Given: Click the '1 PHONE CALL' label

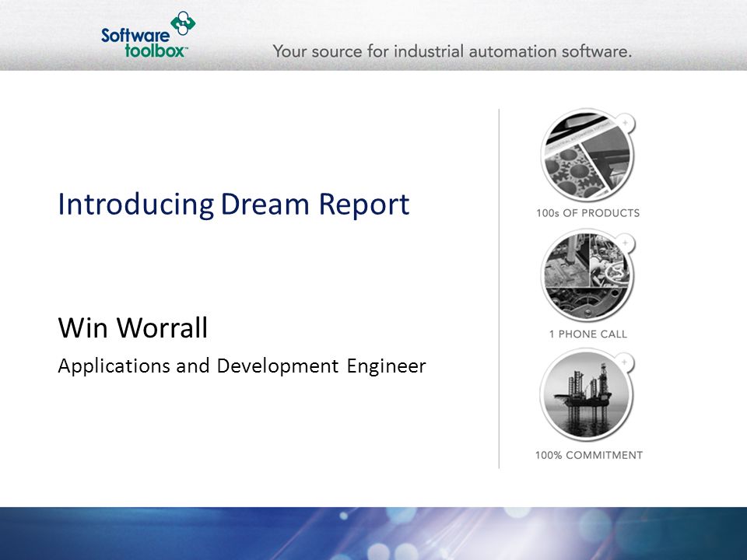Looking at the screenshot, I should coord(588,334).
